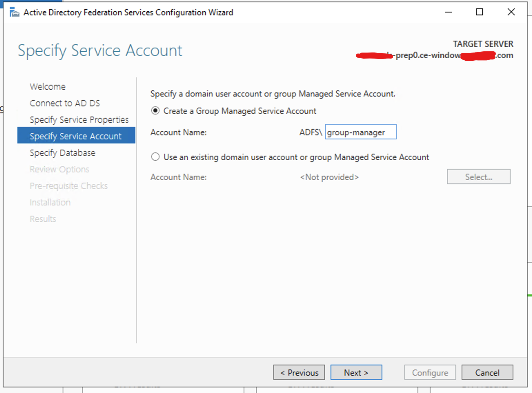
Task: Select Use an existing domain user account option
Action: 155,157
